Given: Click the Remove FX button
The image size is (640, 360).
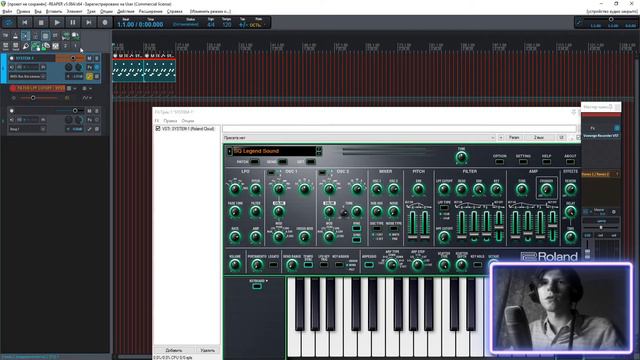Looking at the screenshot, I should pos(207,350).
